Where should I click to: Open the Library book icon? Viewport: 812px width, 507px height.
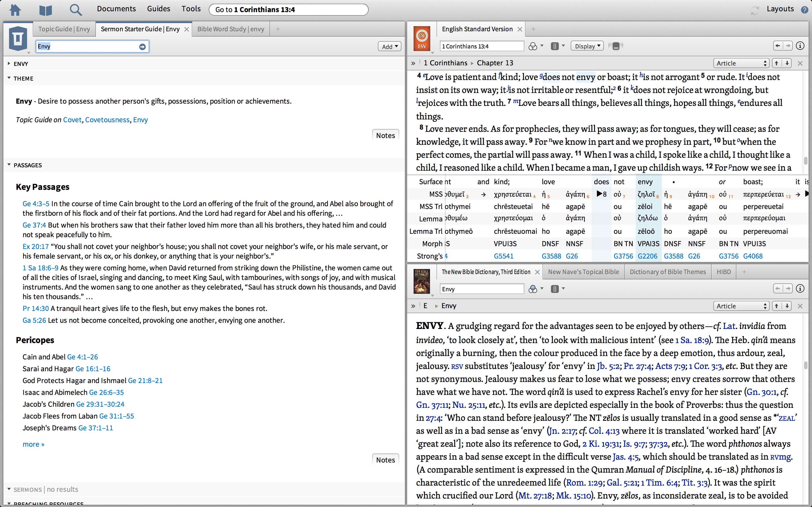tap(45, 10)
